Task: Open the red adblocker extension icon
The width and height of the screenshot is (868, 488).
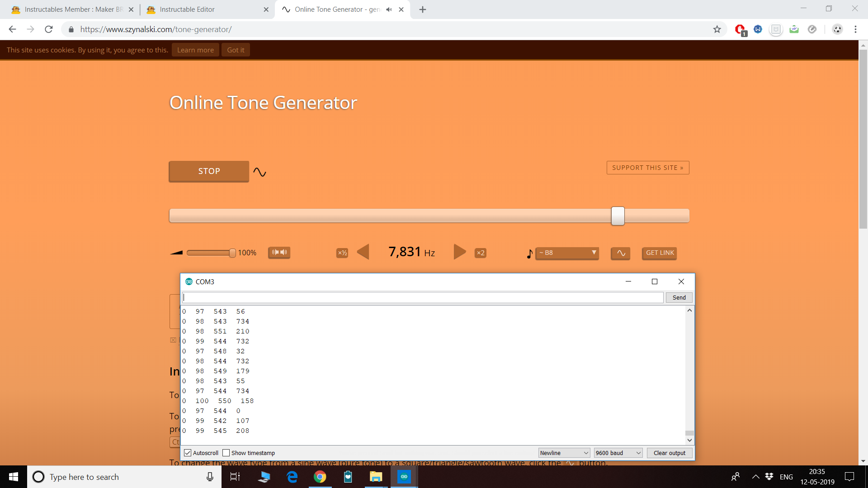Action: click(x=740, y=30)
